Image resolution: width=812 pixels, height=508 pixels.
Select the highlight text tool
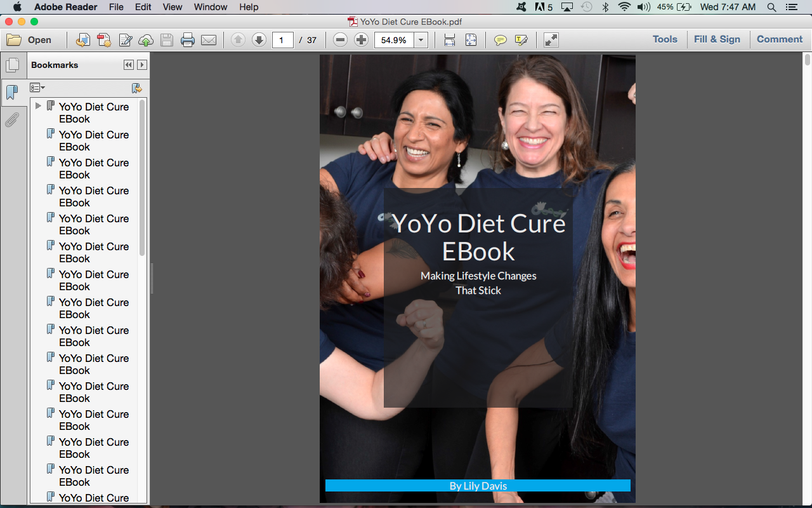pyautogui.click(x=521, y=40)
